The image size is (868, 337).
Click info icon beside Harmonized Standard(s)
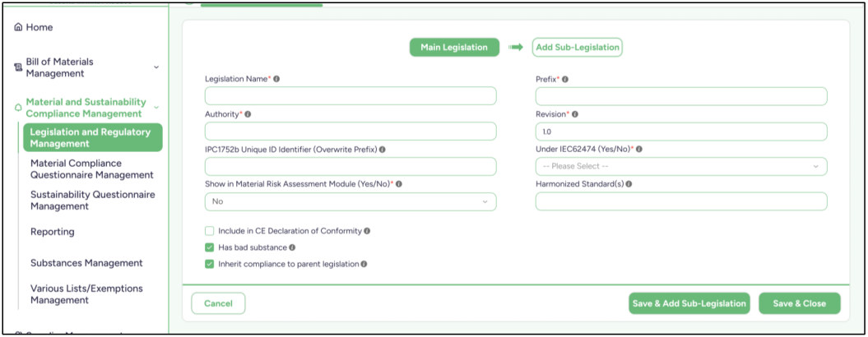tap(629, 184)
